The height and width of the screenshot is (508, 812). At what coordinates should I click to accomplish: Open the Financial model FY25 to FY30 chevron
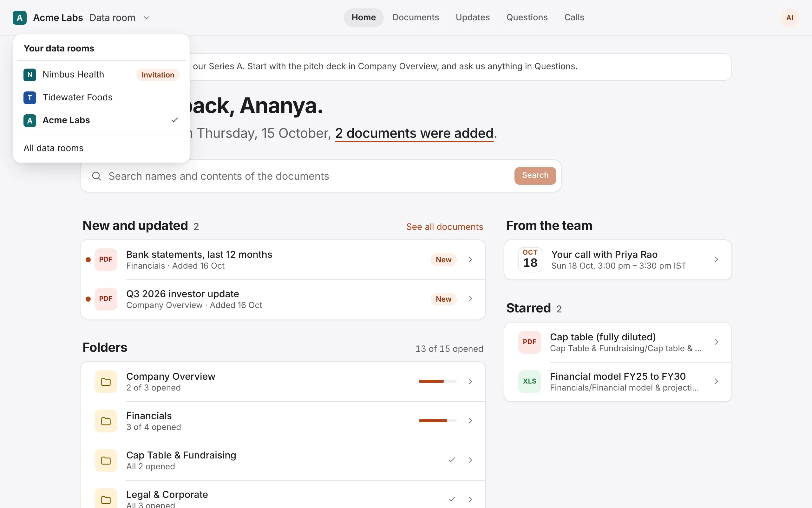click(x=717, y=381)
